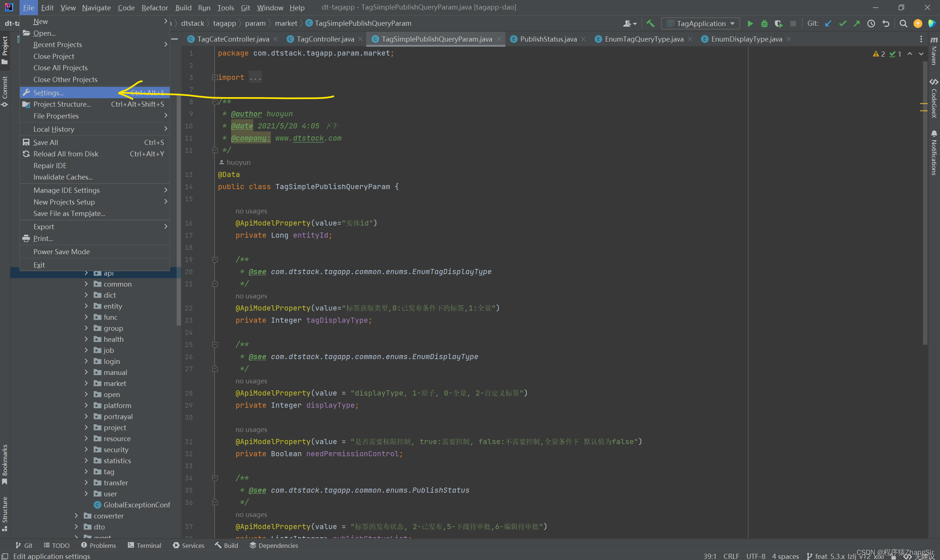This screenshot has height=560, width=940.
Task: Click Git commit checkmark icon
Action: [842, 24]
